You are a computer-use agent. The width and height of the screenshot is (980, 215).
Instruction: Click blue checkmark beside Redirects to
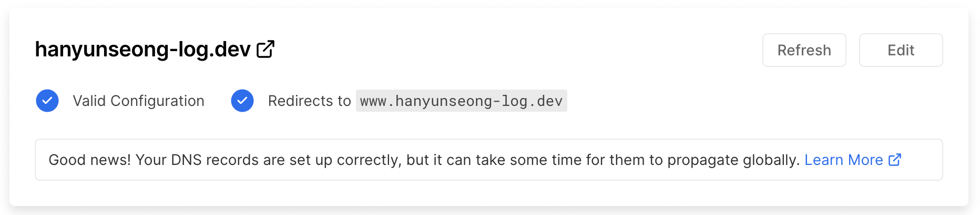click(x=242, y=101)
